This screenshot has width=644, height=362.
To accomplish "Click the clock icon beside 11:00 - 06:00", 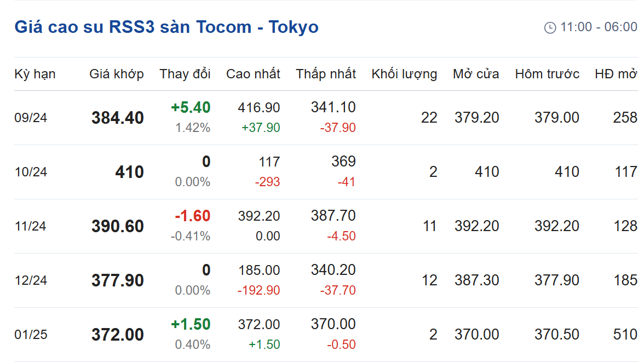I will tap(550, 27).
